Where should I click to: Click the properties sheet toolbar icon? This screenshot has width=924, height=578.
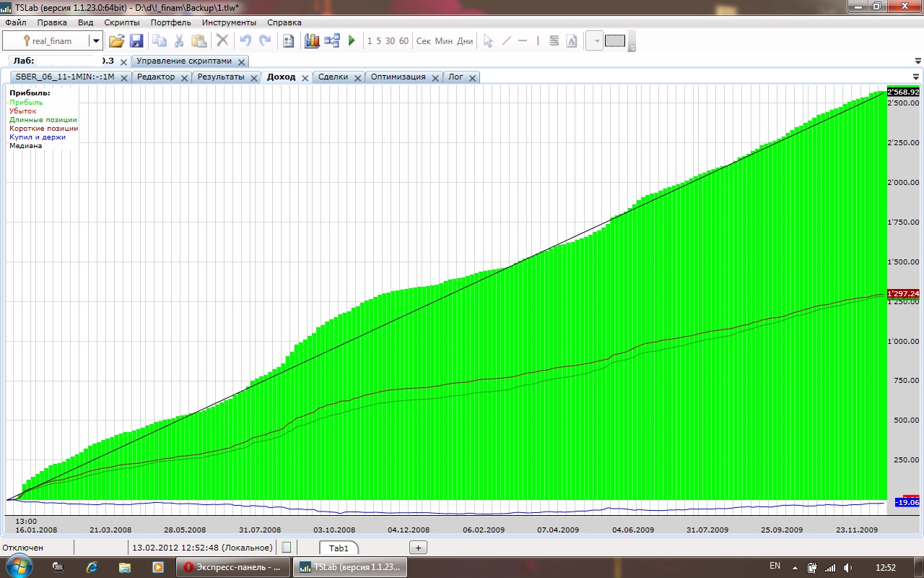coord(288,41)
